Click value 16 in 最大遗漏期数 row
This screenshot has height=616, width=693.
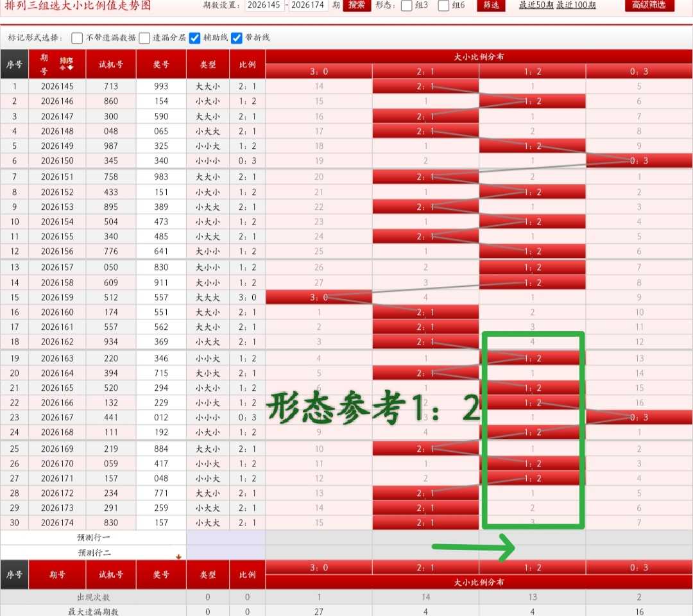639,612
